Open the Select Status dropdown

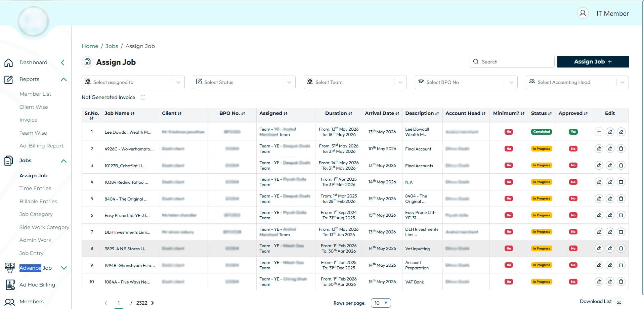[x=244, y=82]
